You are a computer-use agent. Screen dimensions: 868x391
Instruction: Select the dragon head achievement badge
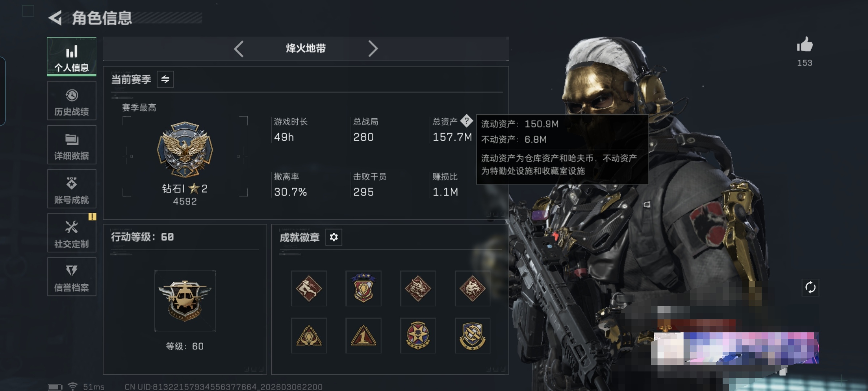click(x=418, y=289)
